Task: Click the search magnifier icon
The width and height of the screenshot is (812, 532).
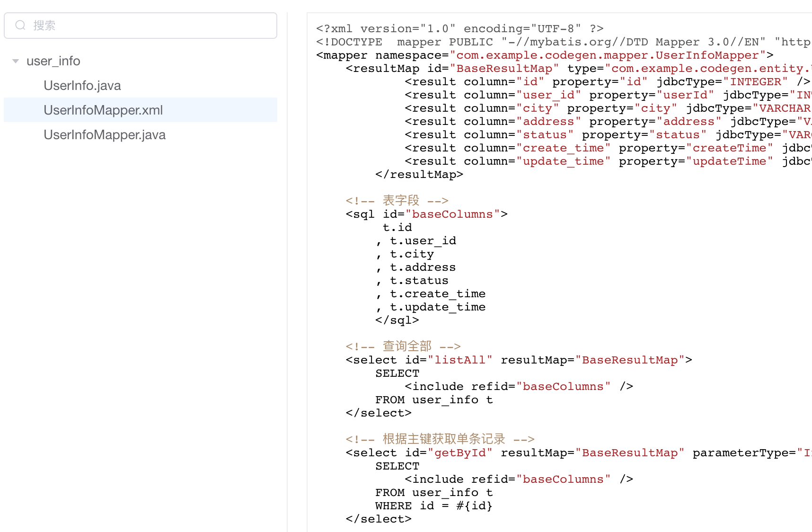Action: [x=20, y=25]
